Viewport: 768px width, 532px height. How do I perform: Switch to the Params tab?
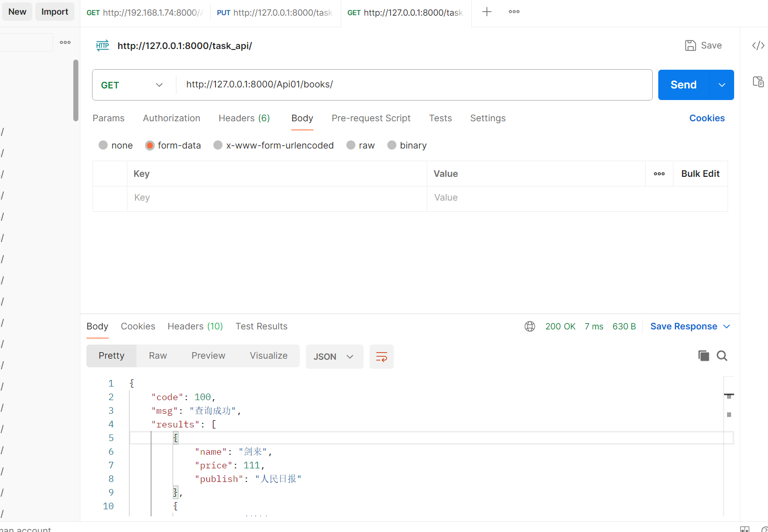108,118
